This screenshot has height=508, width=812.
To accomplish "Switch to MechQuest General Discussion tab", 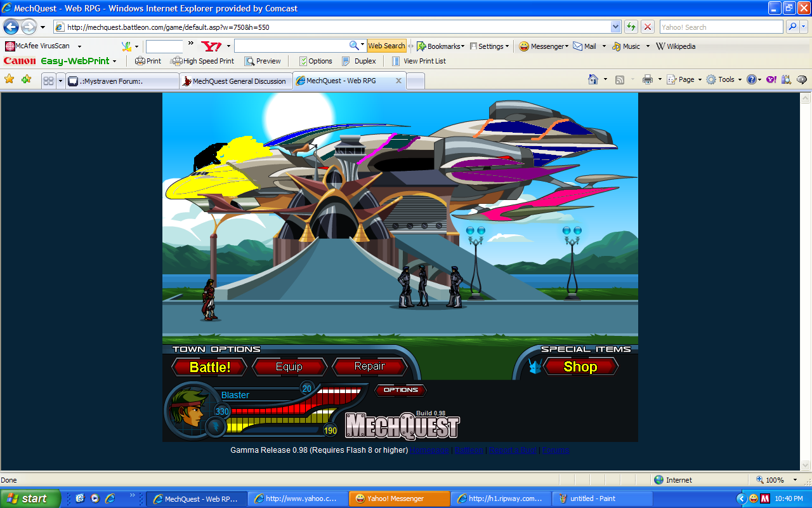I will [236, 81].
